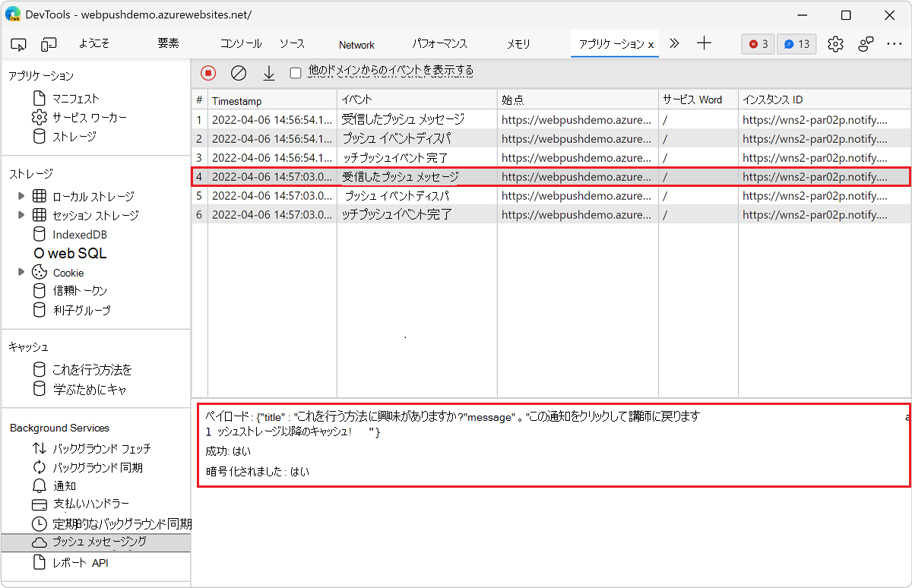
Task: Select the inspect element tool
Action: click(18, 43)
